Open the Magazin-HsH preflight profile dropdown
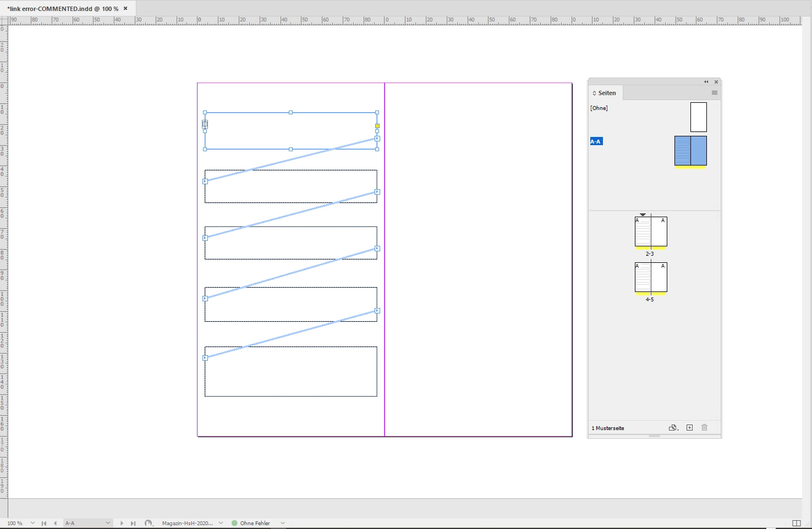 pyautogui.click(x=221, y=523)
